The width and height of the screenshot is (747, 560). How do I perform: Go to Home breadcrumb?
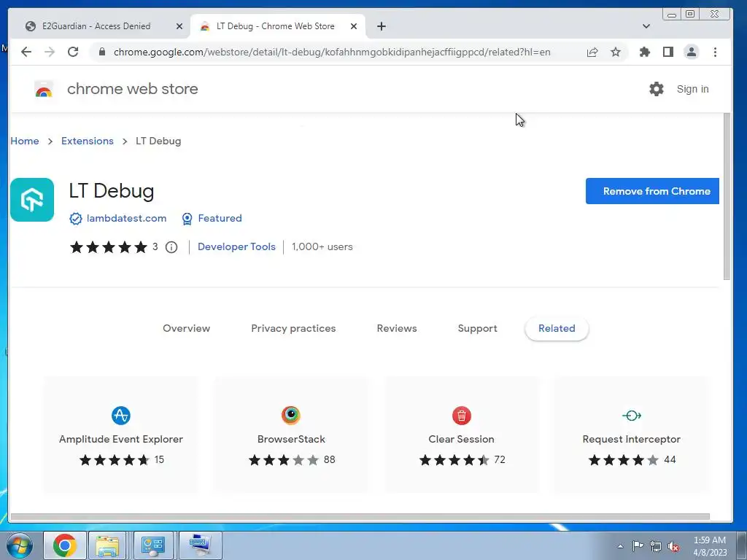click(x=25, y=141)
